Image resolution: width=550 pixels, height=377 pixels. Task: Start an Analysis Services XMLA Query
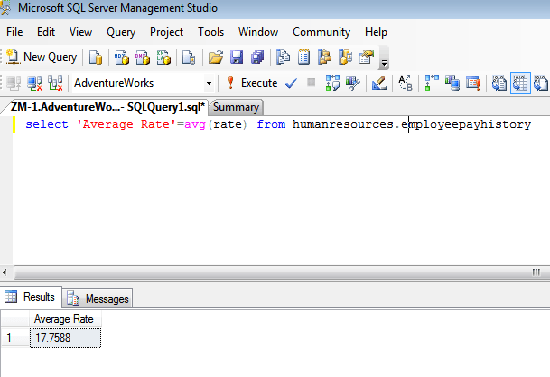pyautogui.click(x=163, y=57)
